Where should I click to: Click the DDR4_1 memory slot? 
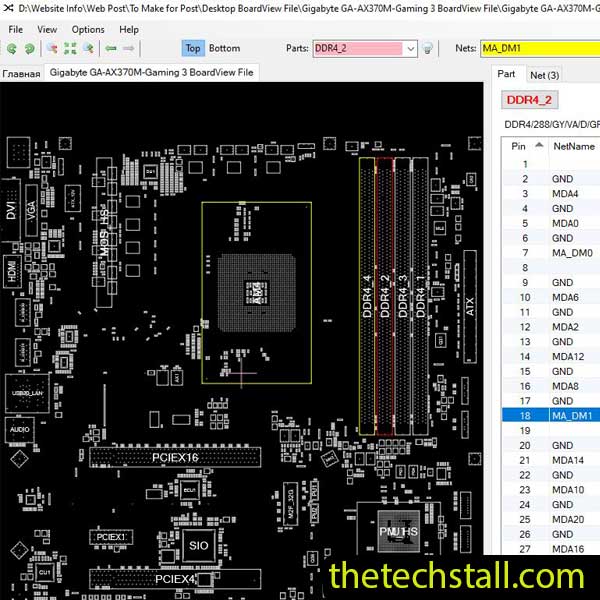420,296
